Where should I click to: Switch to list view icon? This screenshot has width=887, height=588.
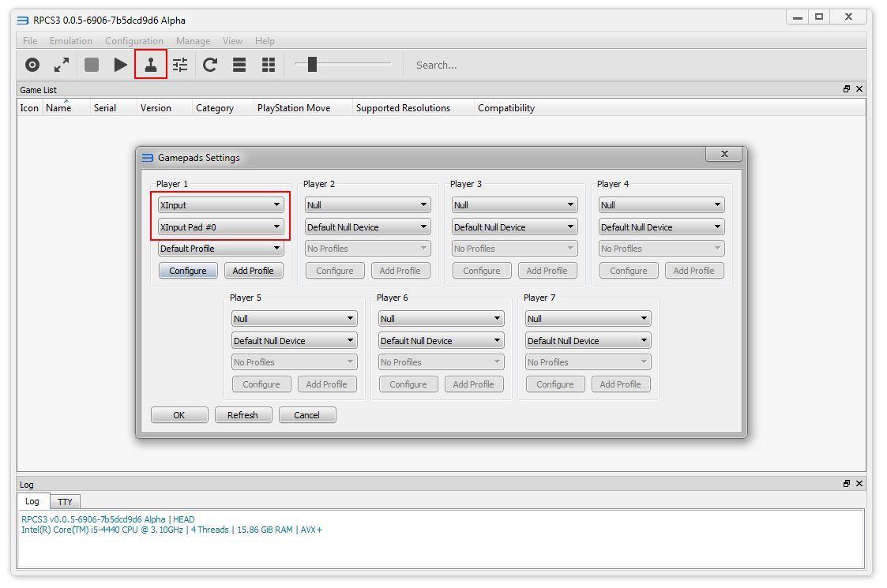[239, 65]
